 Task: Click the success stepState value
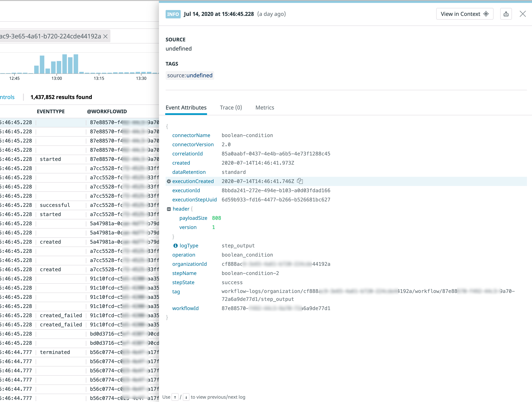232,282
